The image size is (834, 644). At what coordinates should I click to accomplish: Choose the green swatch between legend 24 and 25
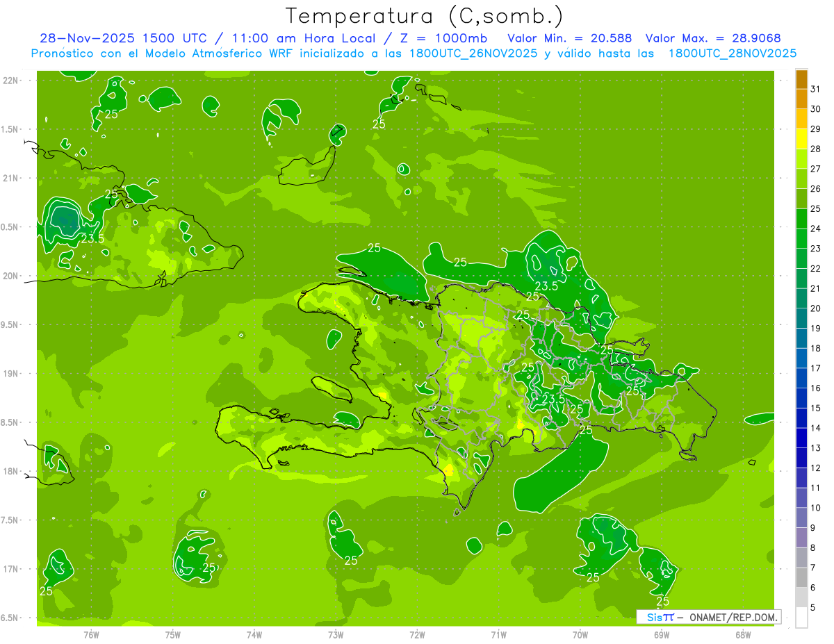801,218
